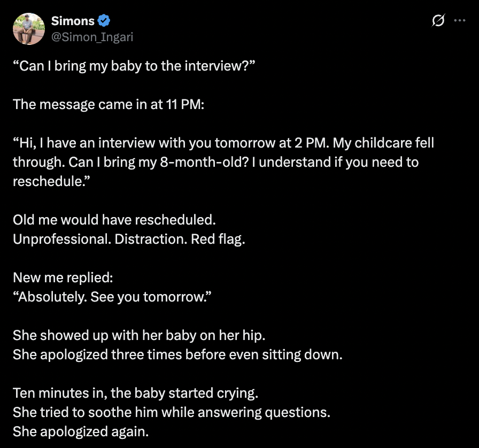Screen dimensions: 479x448
Task: Click the line "New me replied:"
Action: [x=63, y=278]
